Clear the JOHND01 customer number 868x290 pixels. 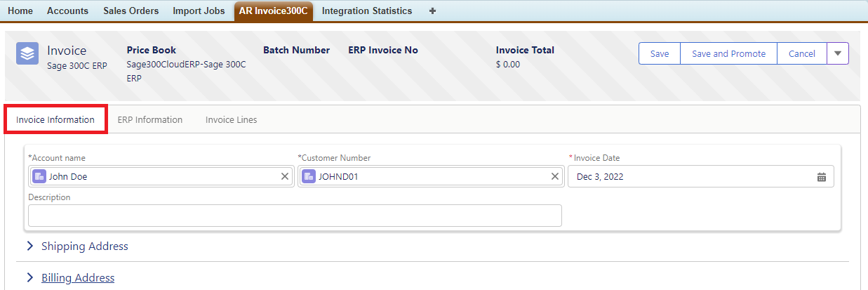tap(555, 177)
